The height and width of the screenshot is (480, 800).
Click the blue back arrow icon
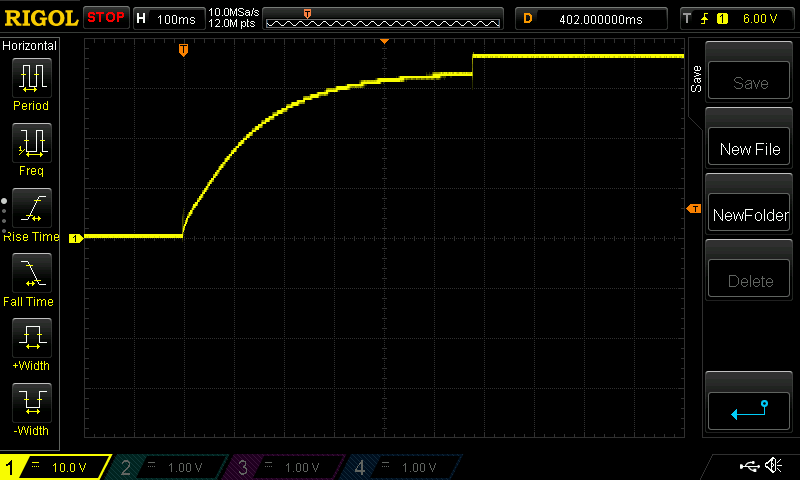click(x=749, y=411)
